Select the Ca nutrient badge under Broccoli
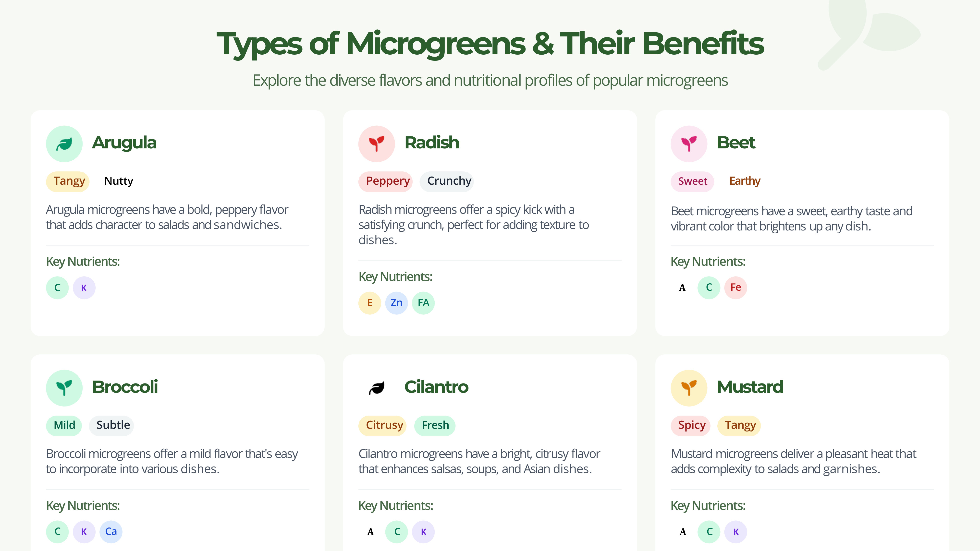This screenshot has height=551, width=980. 111,532
